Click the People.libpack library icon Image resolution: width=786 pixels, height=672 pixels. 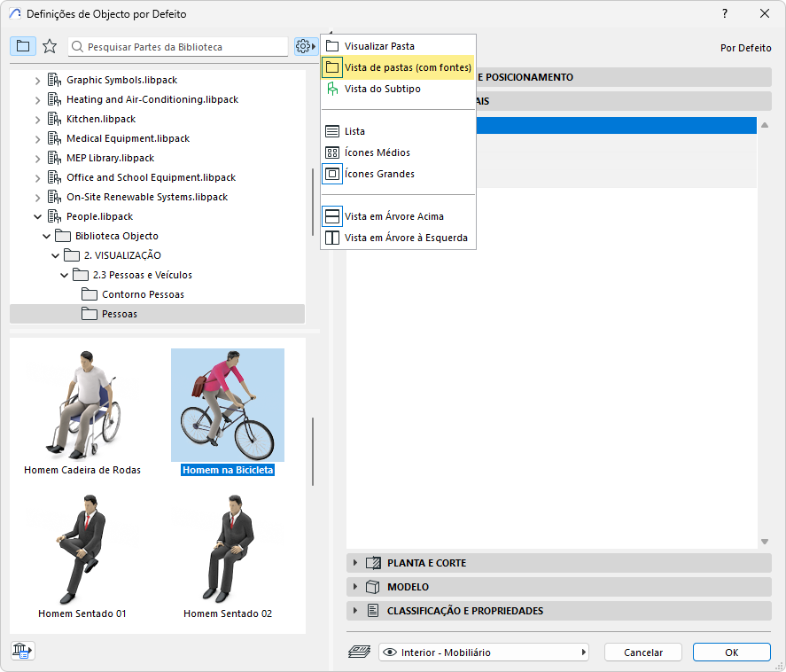click(x=55, y=216)
